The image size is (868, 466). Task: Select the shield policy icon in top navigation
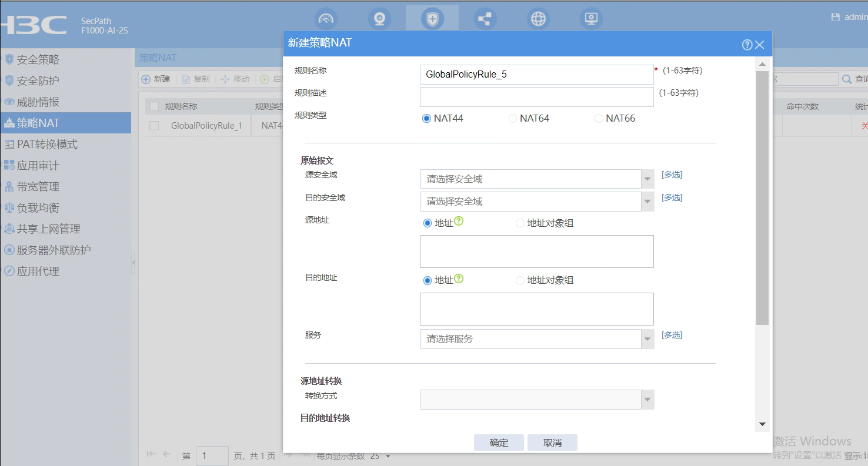pyautogui.click(x=432, y=19)
